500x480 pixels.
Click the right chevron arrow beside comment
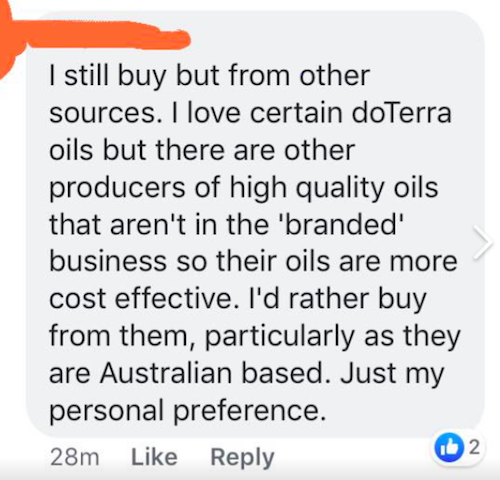(483, 242)
